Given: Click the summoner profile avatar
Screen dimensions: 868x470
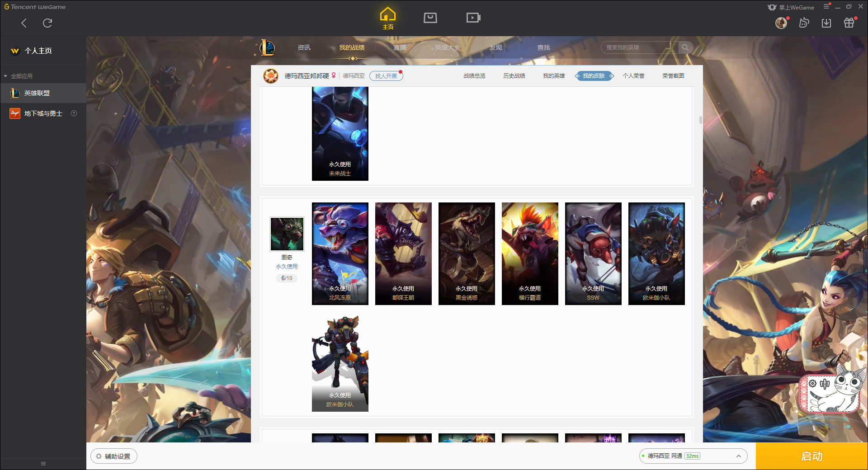Looking at the screenshot, I should pyautogui.click(x=271, y=76).
